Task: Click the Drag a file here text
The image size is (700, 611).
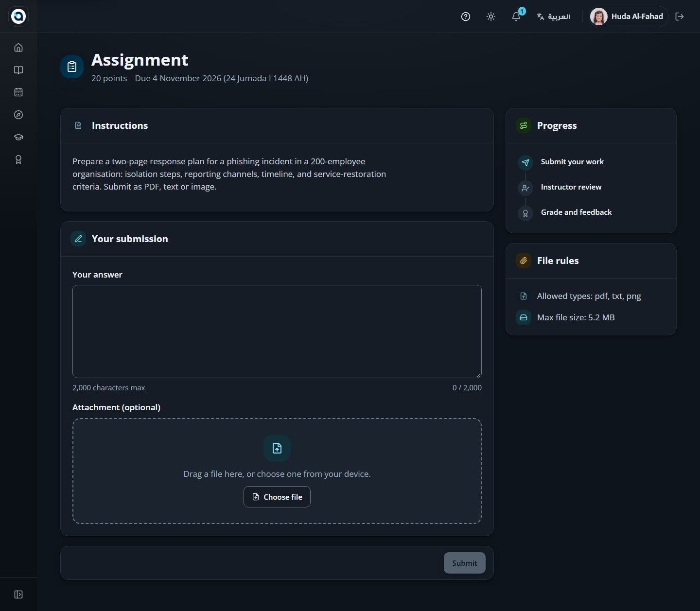Action: (277, 474)
